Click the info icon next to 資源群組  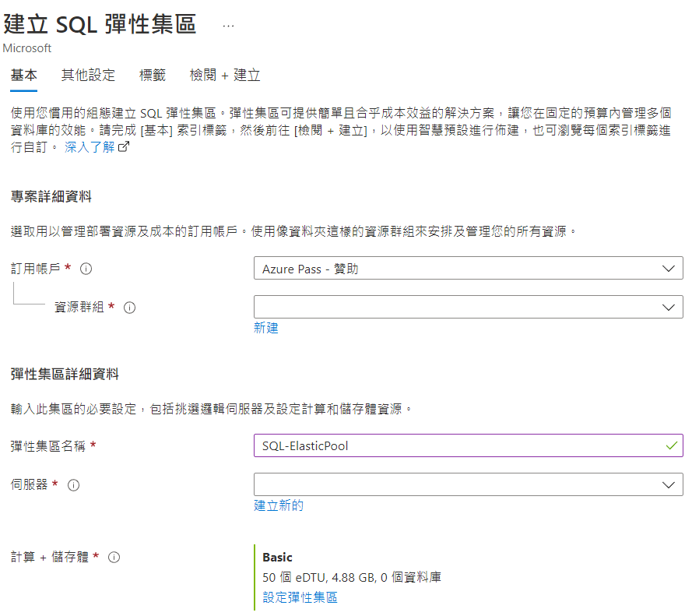(130, 308)
